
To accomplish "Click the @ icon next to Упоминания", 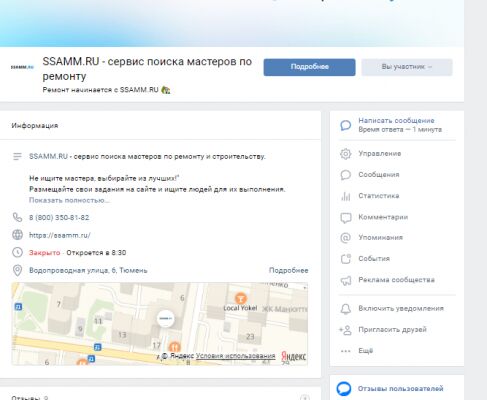I will (346, 238).
